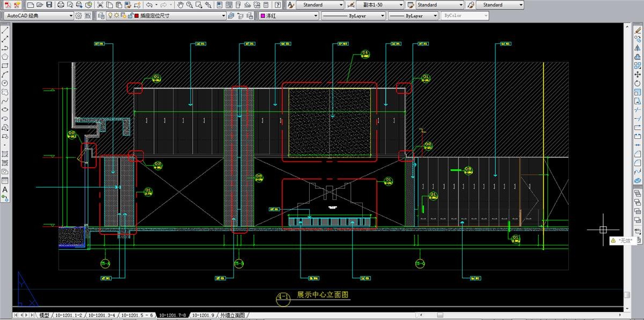This screenshot has height=320, width=644.
Task: Open the Layer Properties Manager icon
Action: coord(101,16)
